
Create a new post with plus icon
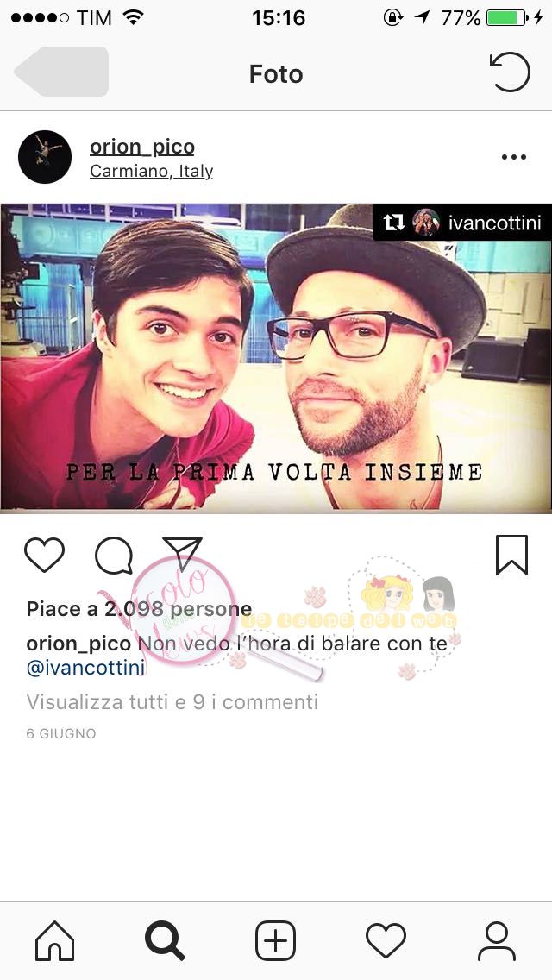[275, 940]
